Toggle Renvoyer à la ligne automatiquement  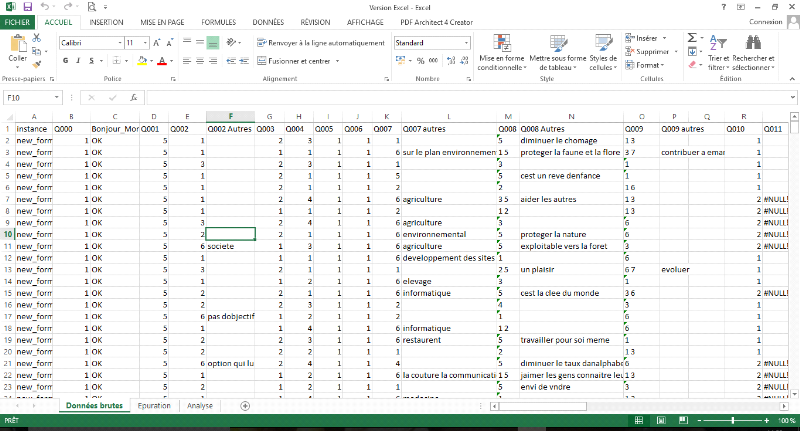tap(320, 43)
